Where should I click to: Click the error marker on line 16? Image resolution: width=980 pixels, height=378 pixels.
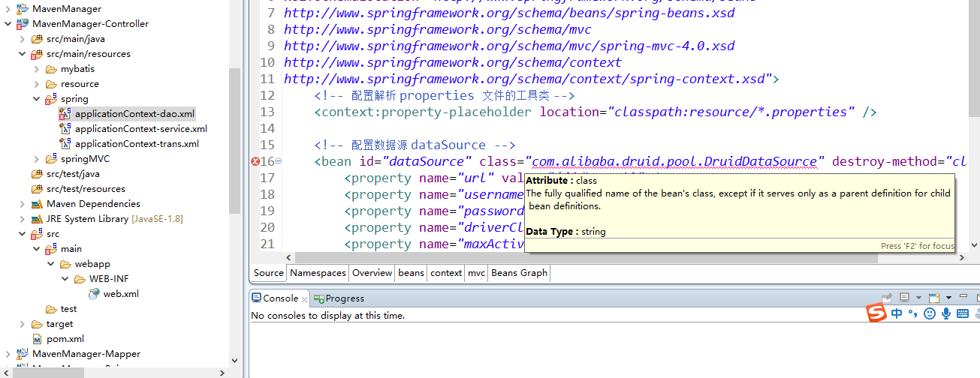[255, 161]
